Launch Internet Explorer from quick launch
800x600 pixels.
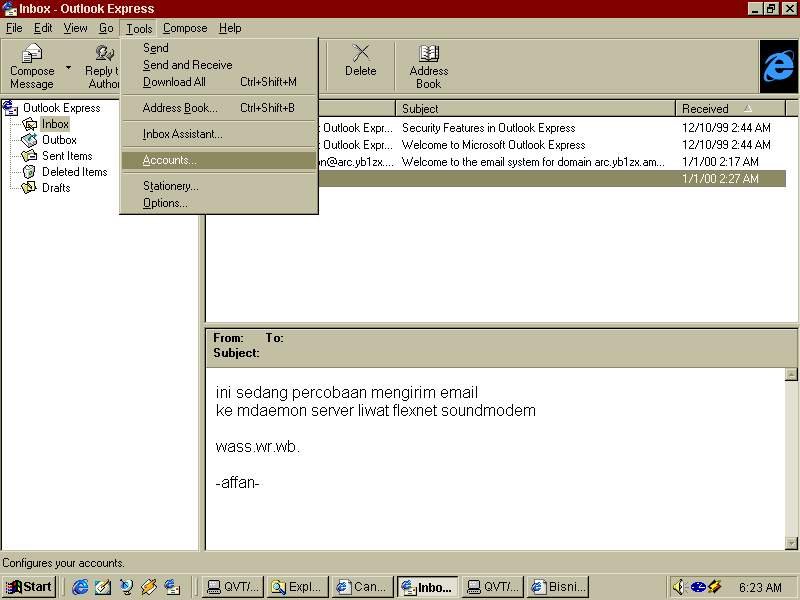[x=80, y=587]
